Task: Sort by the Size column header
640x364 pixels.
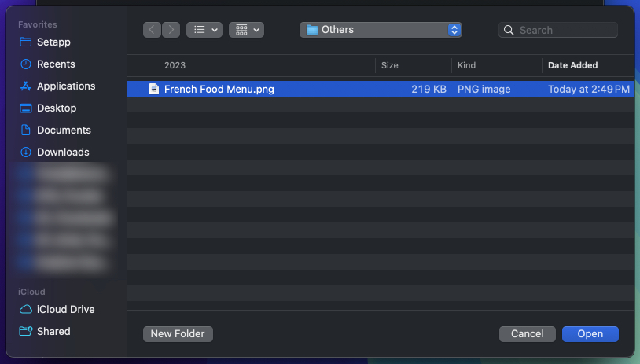Action: 390,65
